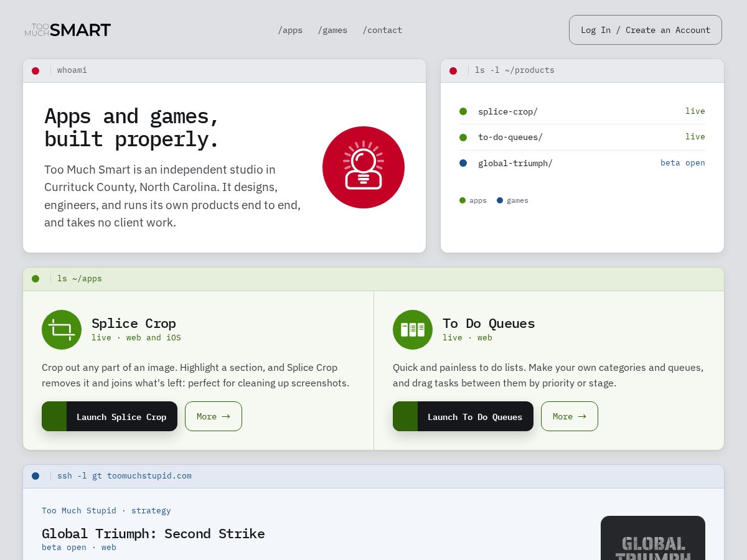Image resolution: width=747 pixels, height=560 pixels.
Task: Click More next to Launch Splice Crop
Action: pyautogui.click(x=214, y=416)
